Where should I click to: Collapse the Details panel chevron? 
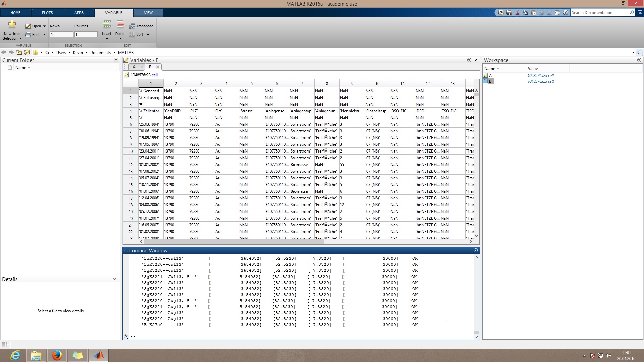[x=115, y=279]
